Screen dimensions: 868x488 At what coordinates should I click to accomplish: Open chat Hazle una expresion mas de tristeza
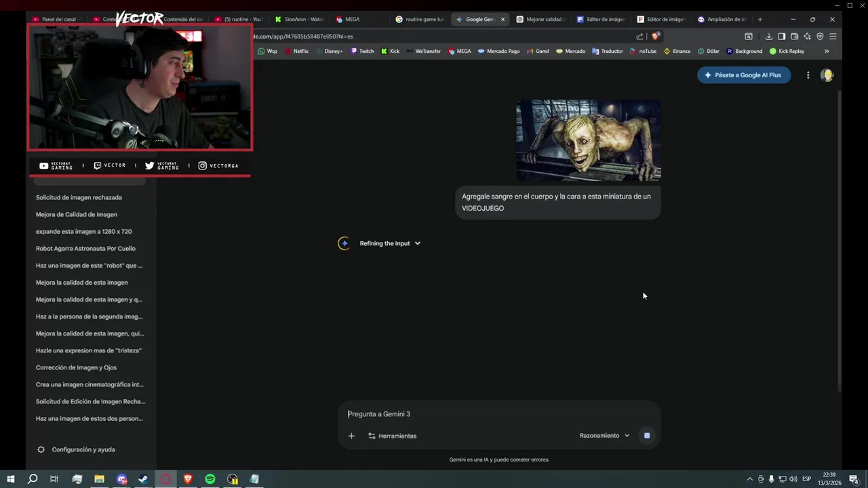89,350
